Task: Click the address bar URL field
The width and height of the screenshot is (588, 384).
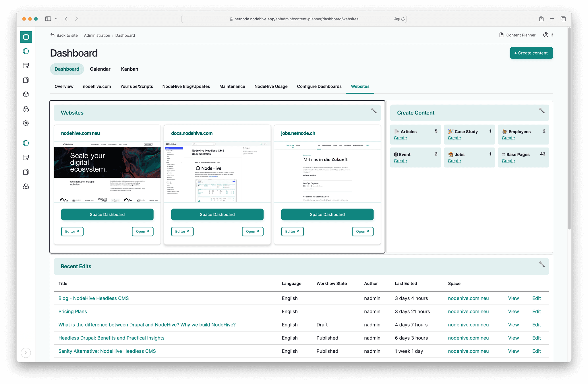Action: coord(294,19)
